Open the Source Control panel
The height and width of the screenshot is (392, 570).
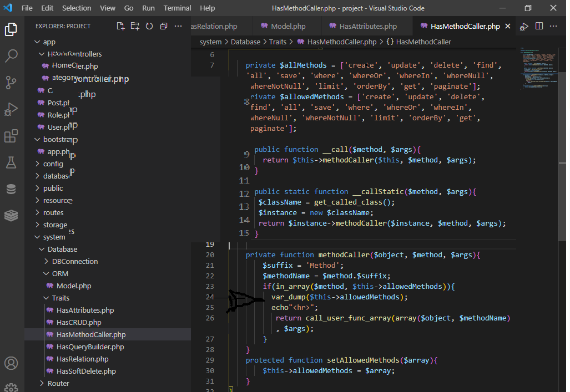click(x=11, y=83)
